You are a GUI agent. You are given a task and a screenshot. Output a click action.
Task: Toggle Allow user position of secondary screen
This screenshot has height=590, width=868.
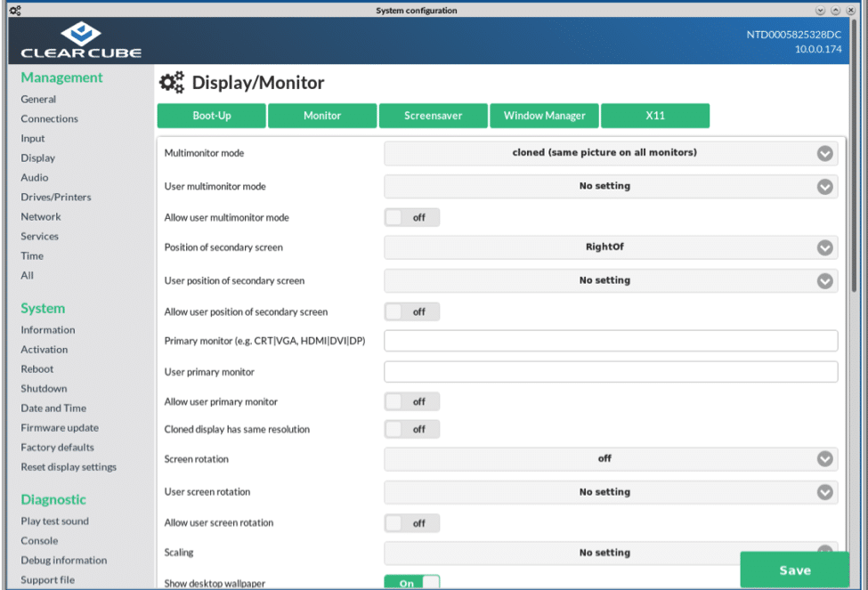click(412, 311)
